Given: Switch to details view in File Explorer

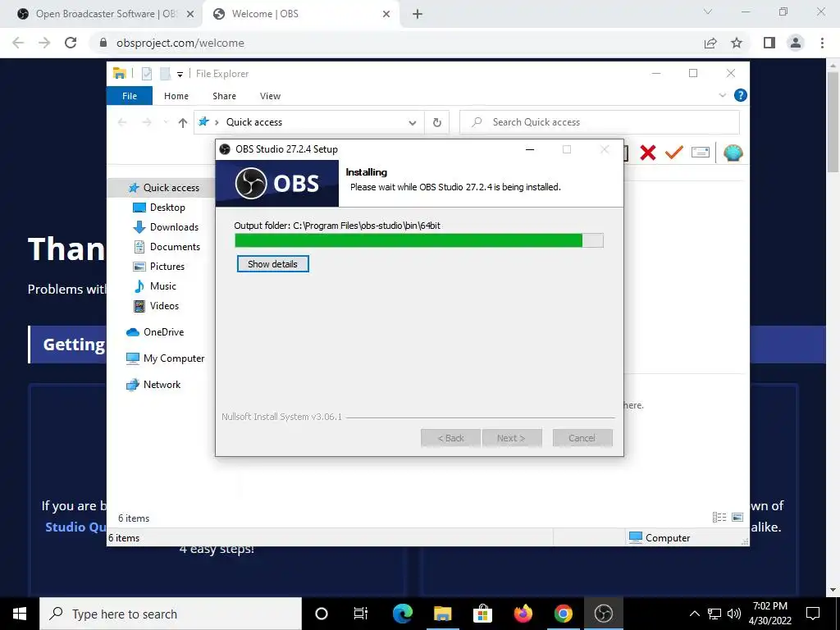Looking at the screenshot, I should 719,517.
